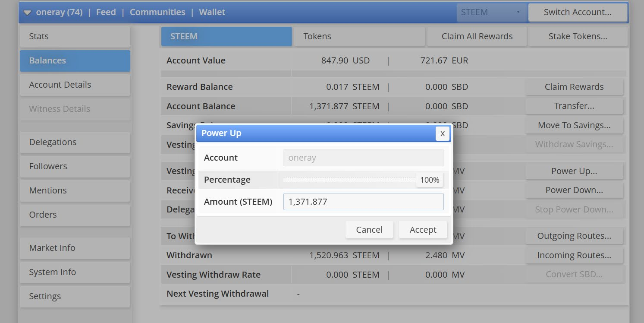This screenshot has width=644, height=323.
Task: Click the 847.90 USD account value
Action: click(346, 60)
